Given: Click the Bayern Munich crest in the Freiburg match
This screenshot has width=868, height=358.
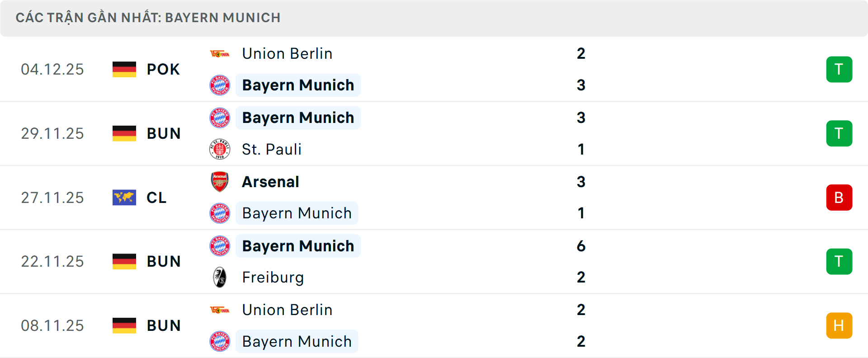Looking at the screenshot, I should tap(220, 246).
